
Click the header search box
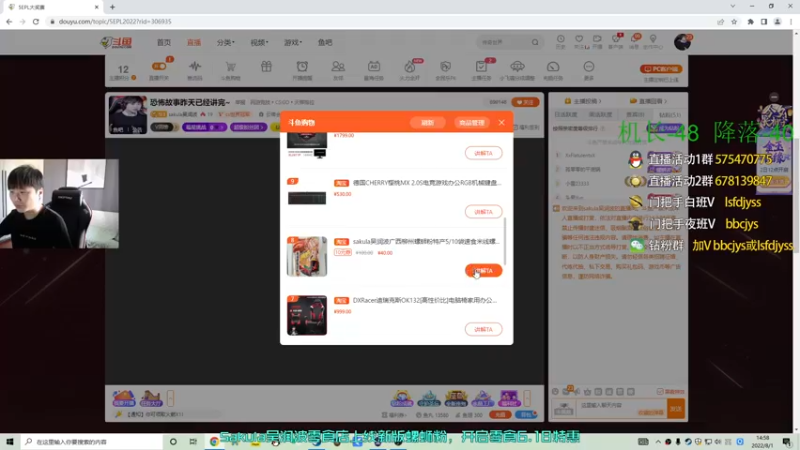click(x=508, y=42)
